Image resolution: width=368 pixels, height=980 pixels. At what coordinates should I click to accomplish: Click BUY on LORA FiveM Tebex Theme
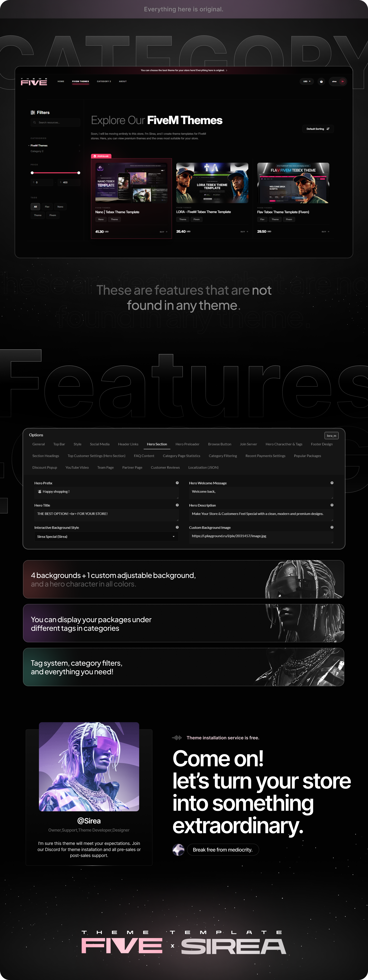(244, 232)
